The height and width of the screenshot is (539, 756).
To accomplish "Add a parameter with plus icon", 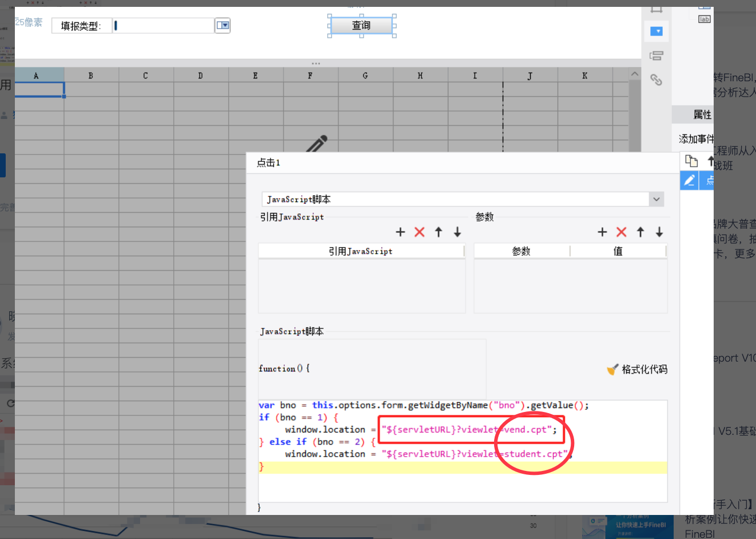I will coord(602,232).
